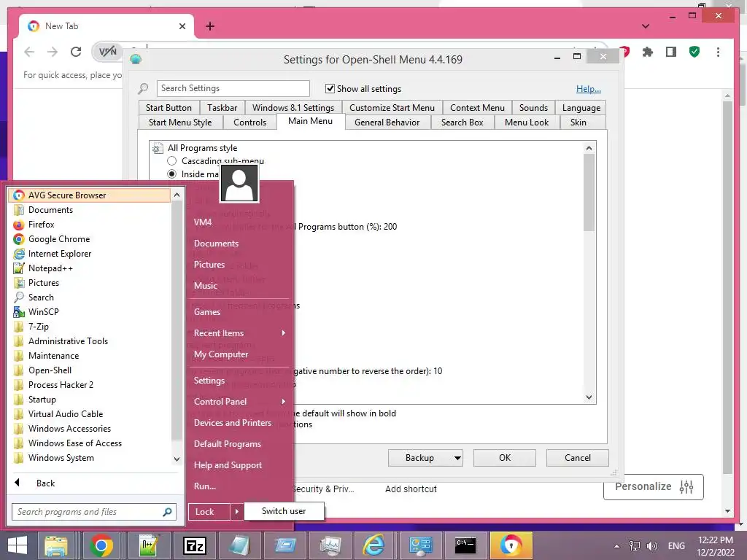Click the network icon in system tray
The width and height of the screenshot is (747, 560).
click(x=635, y=545)
